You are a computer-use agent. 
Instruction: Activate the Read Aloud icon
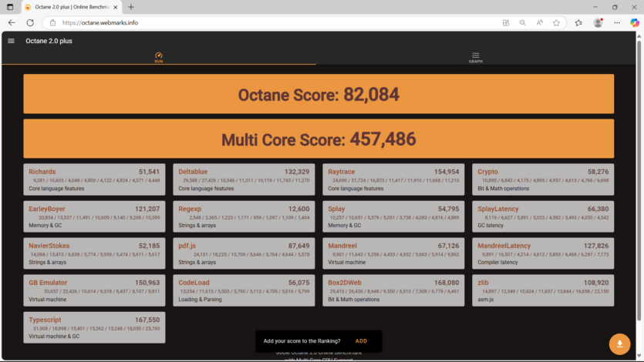click(x=539, y=23)
